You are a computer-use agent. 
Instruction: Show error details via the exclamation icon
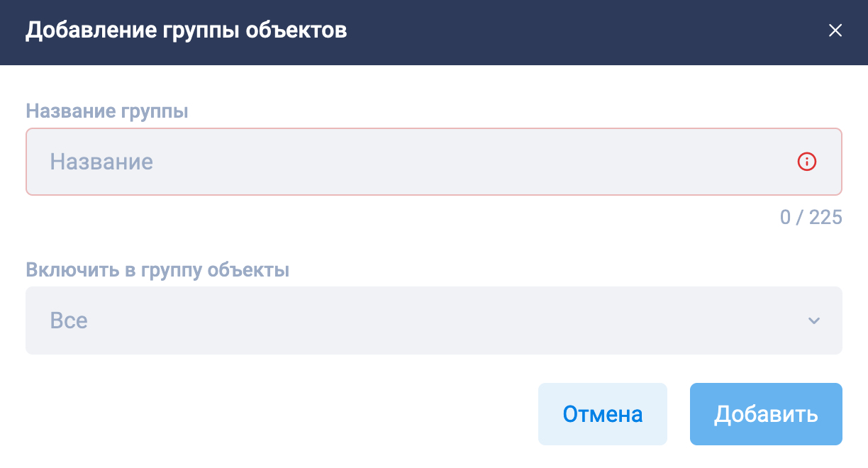807,162
